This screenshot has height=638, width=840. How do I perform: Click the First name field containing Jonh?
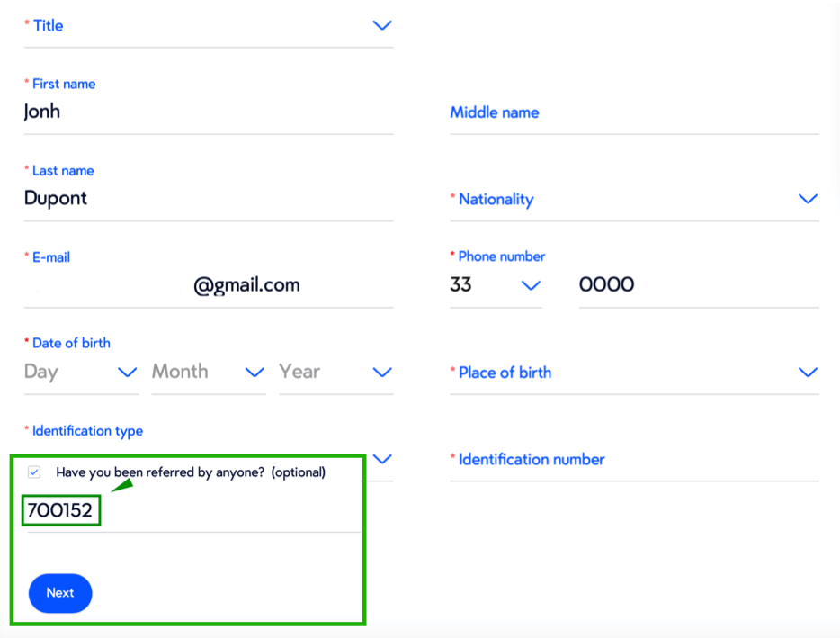click(207, 112)
